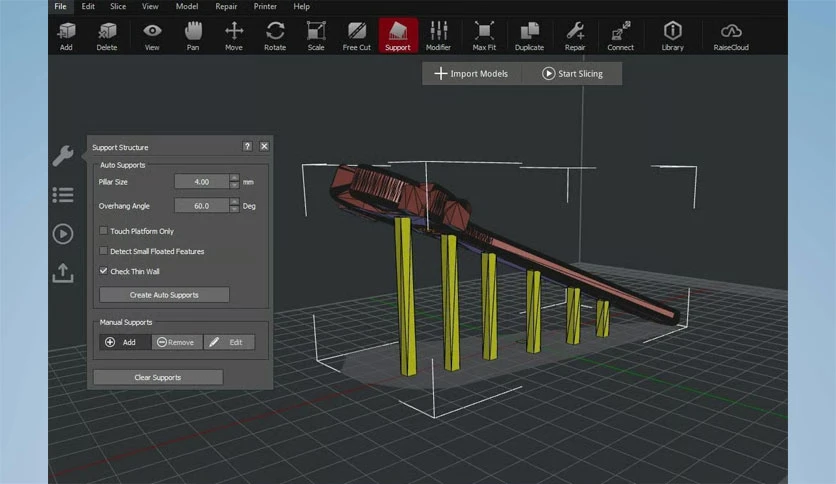
Task: Select the Scale tool
Action: pyautogui.click(x=316, y=36)
